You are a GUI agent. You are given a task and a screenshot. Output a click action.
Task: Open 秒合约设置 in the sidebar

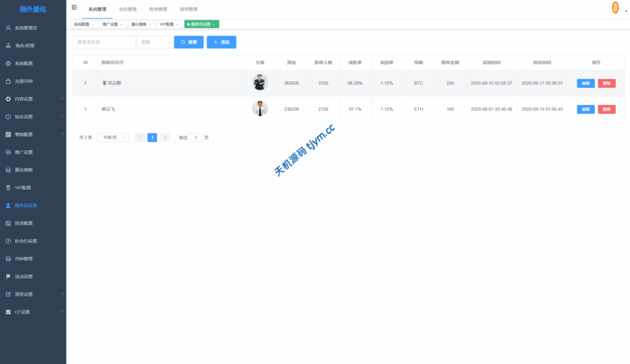(26, 241)
